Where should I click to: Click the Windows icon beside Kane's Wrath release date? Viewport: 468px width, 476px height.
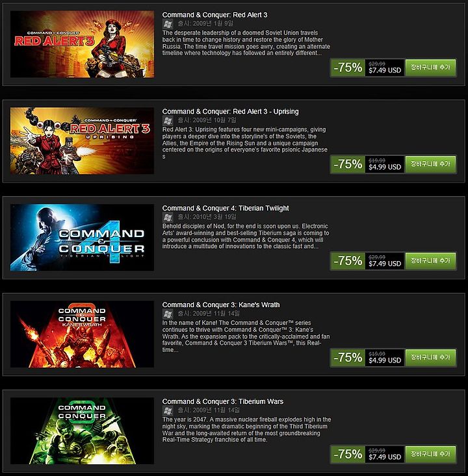coord(168,314)
